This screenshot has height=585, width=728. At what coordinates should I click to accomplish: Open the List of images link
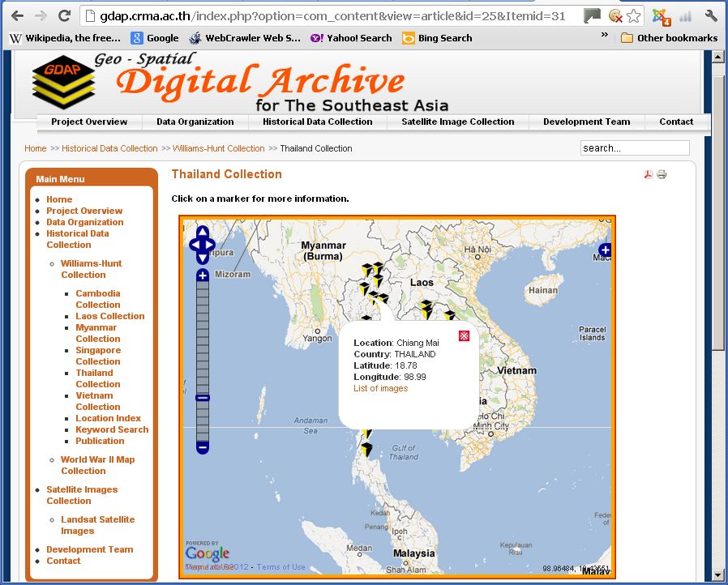[380, 389]
